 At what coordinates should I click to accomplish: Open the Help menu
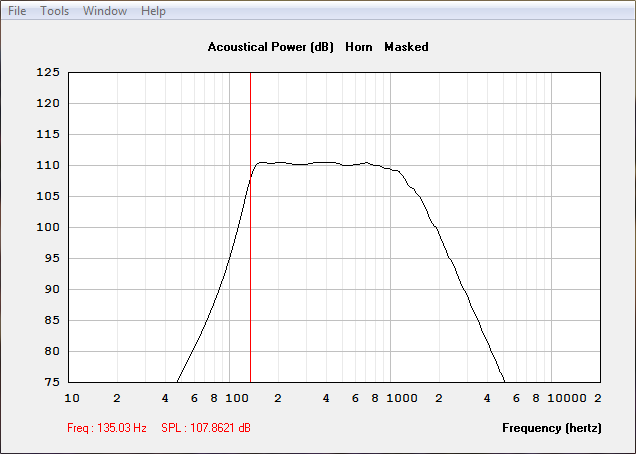pos(153,11)
